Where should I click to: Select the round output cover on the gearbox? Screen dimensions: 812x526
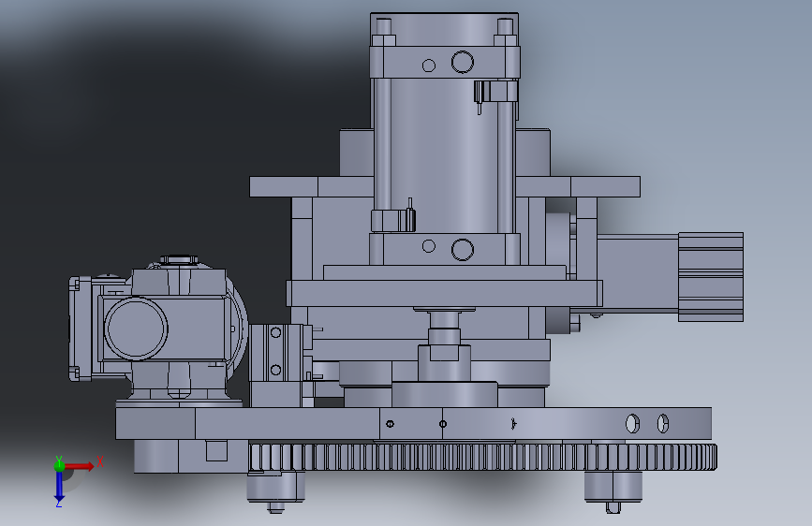tap(136, 329)
